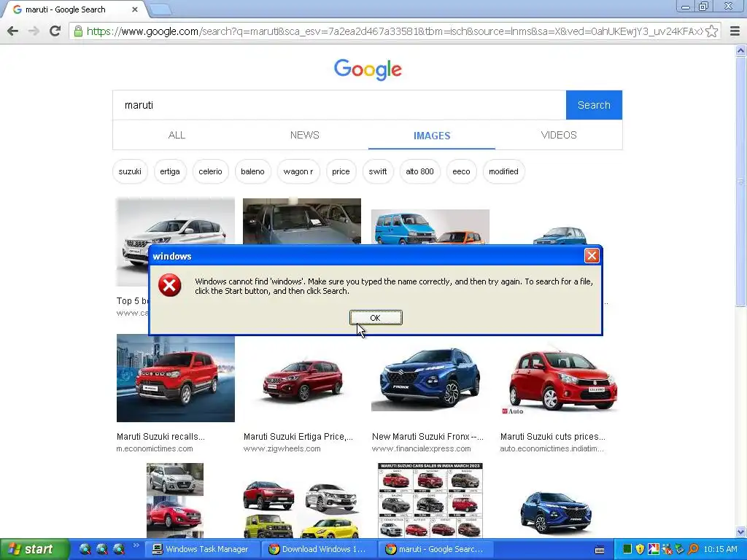Open the Chrome hamburger menu
The width and height of the screenshot is (747, 560).
pos(735,31)
